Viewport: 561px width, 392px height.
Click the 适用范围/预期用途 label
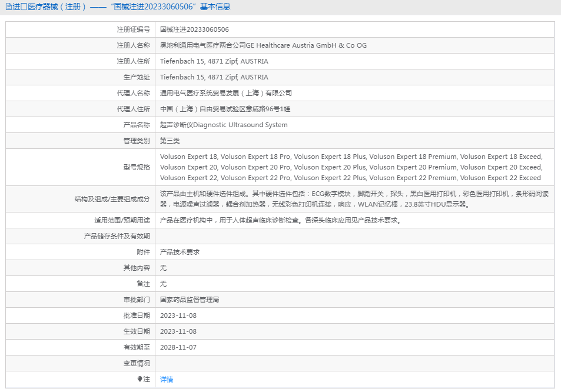(x=122, y=220)
